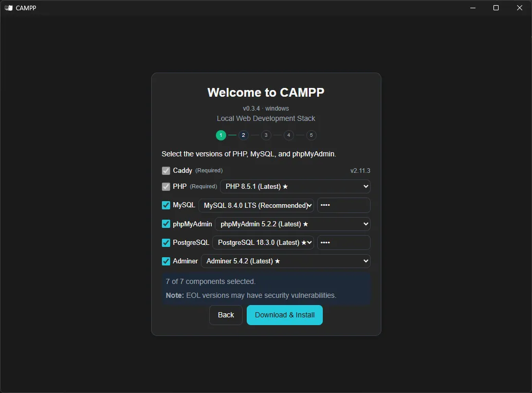Toggle the Caddy required checkbox
The height and width of the screenshot is (393, 532).
click(166, 170)
